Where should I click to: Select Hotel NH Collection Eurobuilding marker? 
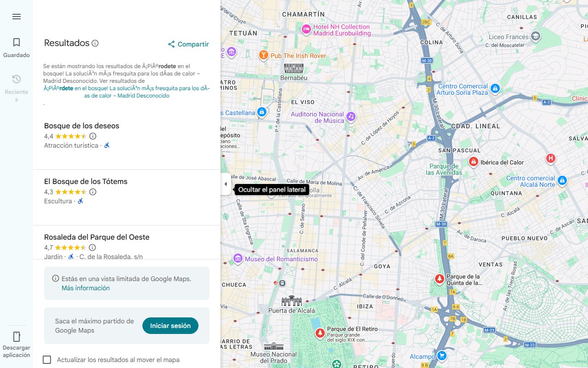[306, 29]
